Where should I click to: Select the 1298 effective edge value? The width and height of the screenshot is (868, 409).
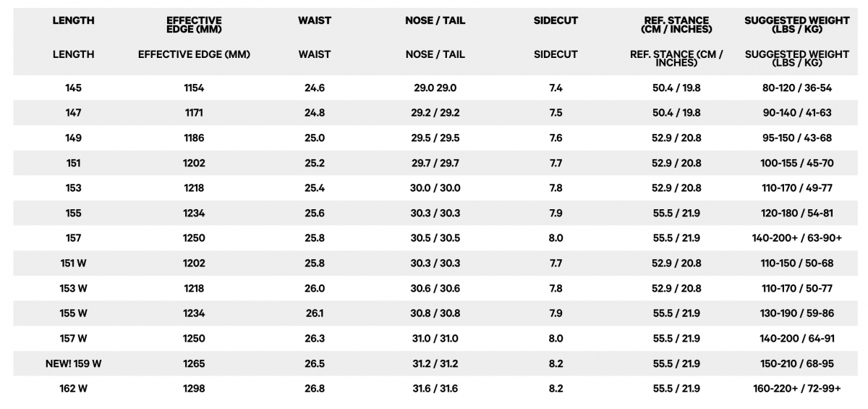click(x=194, y=389)
